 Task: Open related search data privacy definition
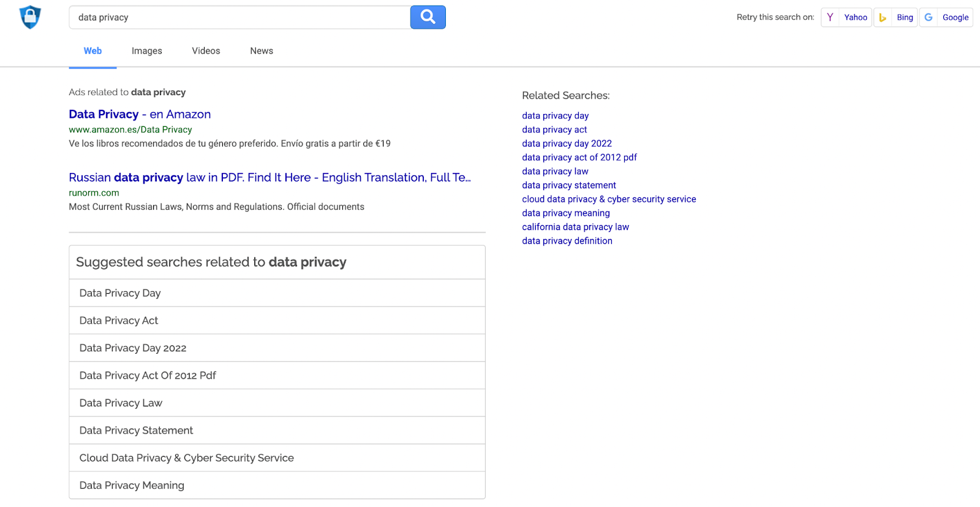567,241
